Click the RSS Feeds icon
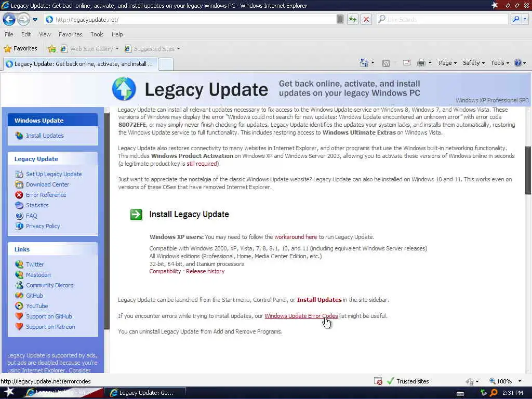Screen dimensions: 532x399 click(386, 63)
